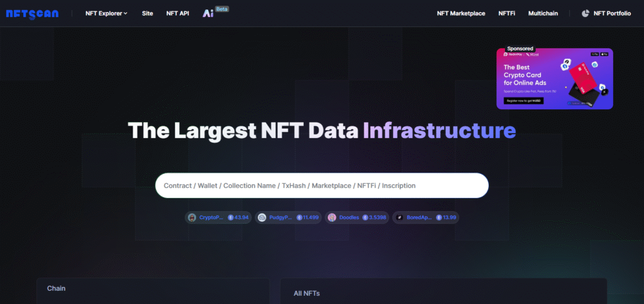The image size is (644, 304).
Task: Click the floor price 43.94 text
Action: click(x=241, y=217)
